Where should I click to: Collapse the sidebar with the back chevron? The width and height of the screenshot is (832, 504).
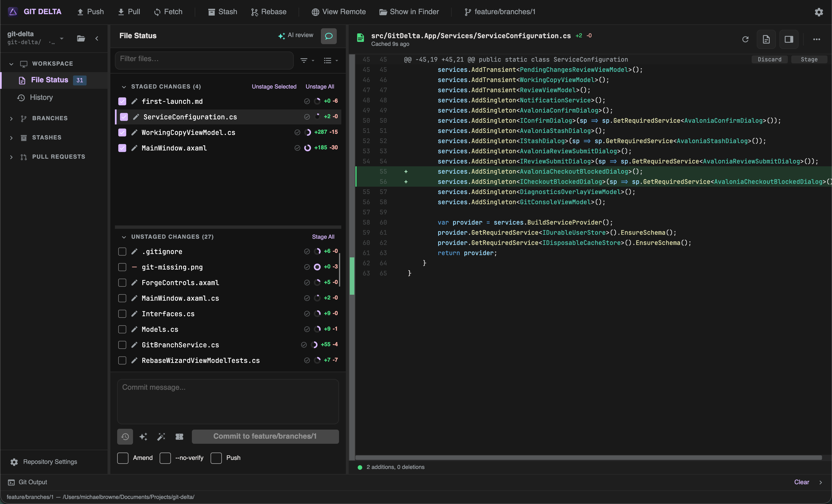[x=97, y=38]
